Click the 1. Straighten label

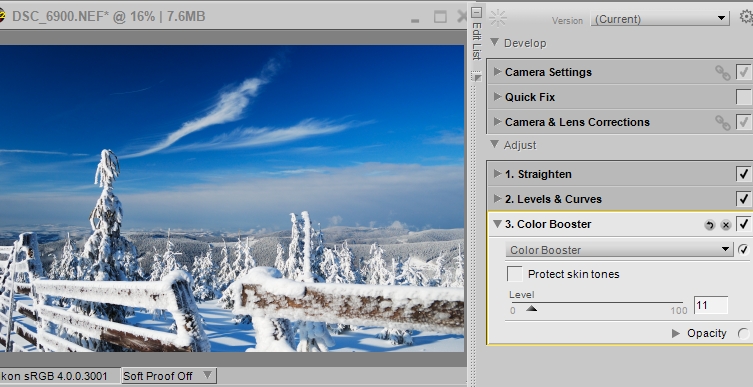538,174
